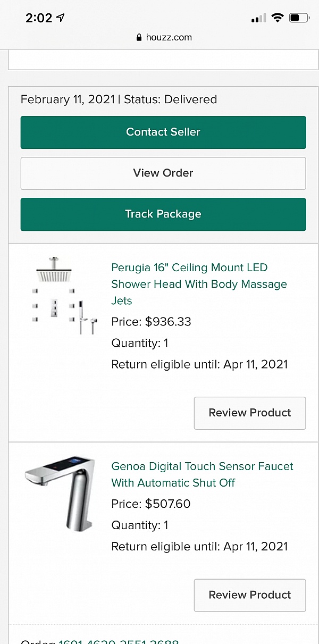The image size is (319, 644).
Task: Tap the location arrow icon near the time
Action: pos(61,18)
